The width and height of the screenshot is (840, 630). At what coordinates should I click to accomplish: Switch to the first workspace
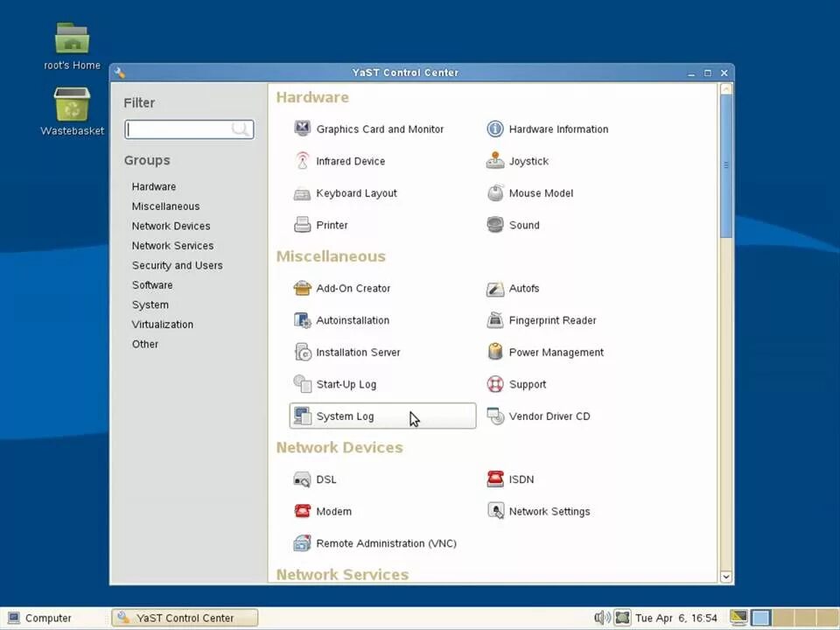[760, 618]
